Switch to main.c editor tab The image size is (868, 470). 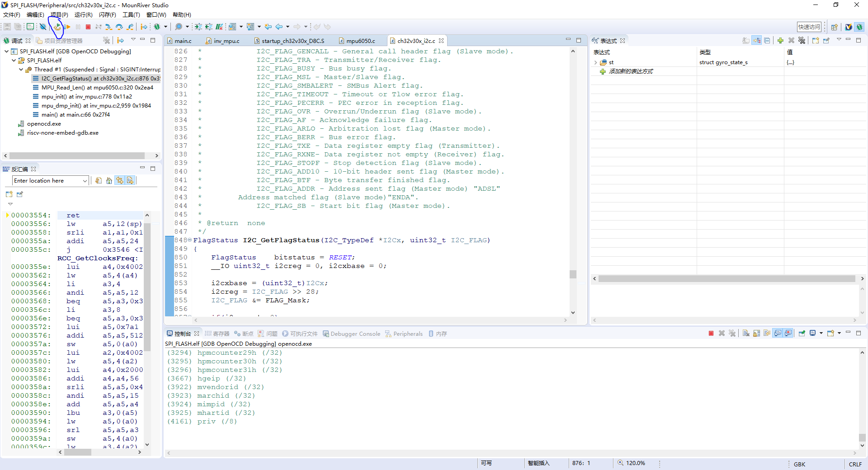[x=183, y=41]
